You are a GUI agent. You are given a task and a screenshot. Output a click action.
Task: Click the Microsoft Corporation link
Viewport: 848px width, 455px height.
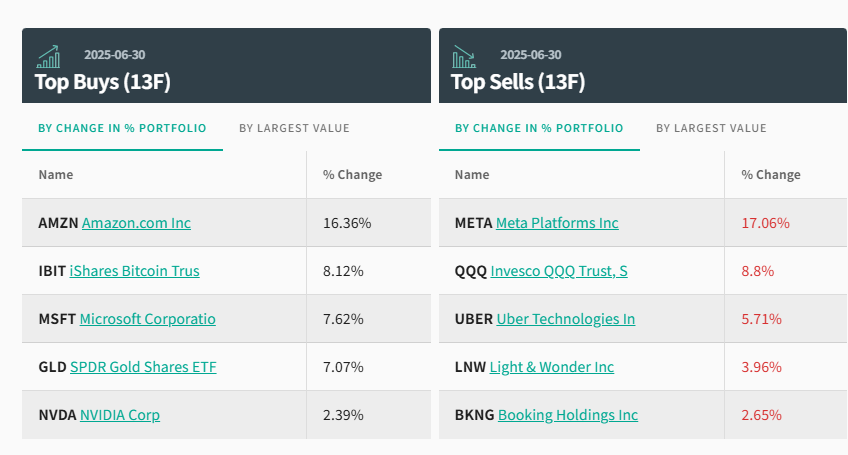[x=147, y=319]
